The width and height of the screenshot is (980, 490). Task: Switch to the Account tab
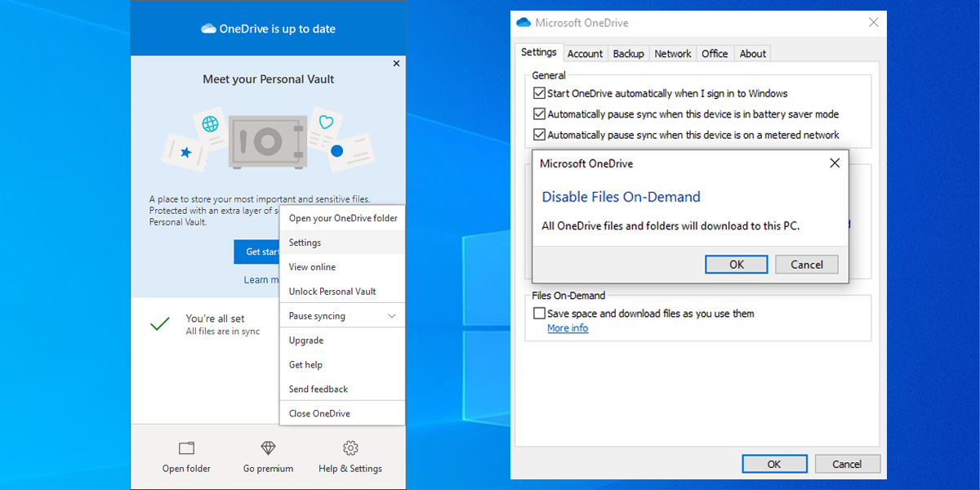point(585,54)
